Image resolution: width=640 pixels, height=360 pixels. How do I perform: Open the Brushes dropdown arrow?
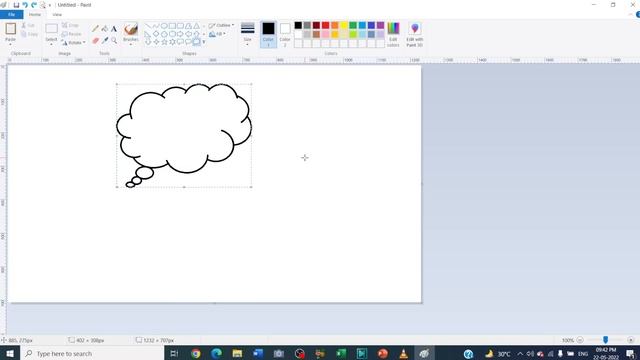(x=131, y=44)
